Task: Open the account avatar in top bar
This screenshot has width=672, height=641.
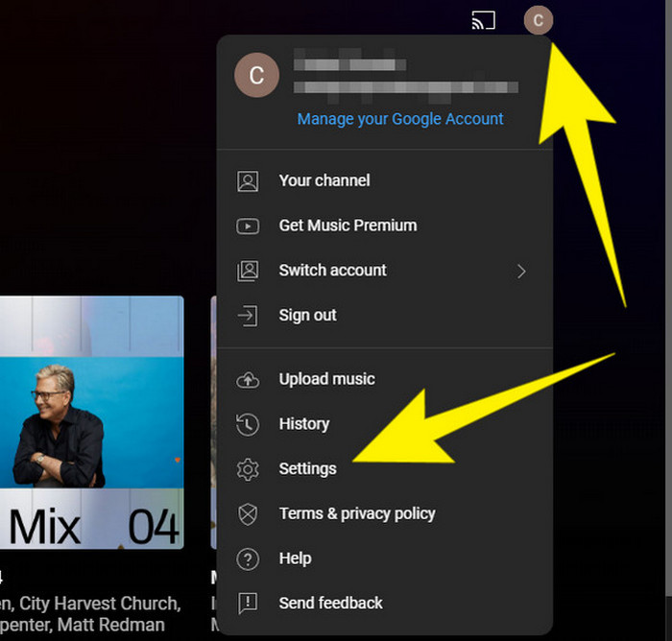Action: (x=539, y=20)
